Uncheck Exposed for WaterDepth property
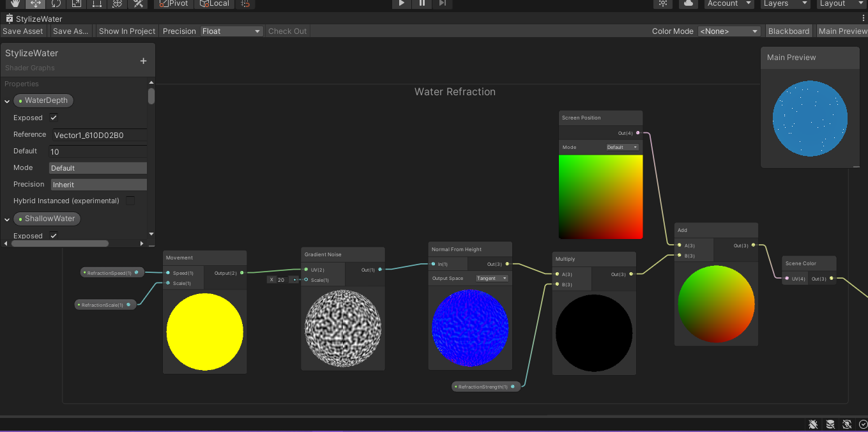This screenshot has width=868, height=432. (x=54, y=118)
